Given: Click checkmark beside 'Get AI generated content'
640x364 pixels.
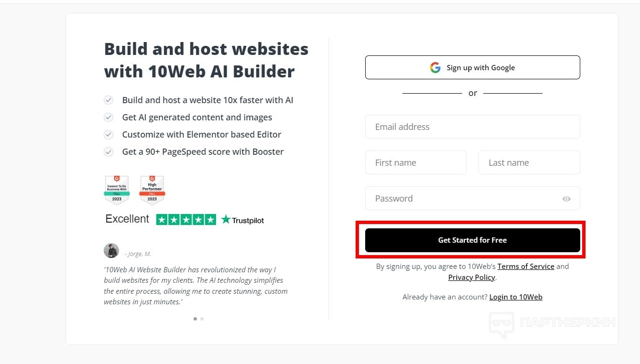Looking at the screenshot, I should click(109, 118).
